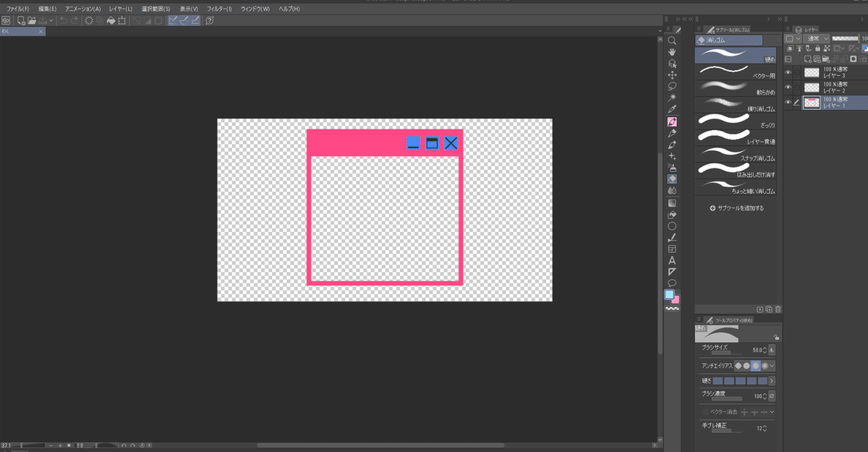Delete sub tool with trash icon
The height and width of the screenshot is (452, 868).
point(778,309)
